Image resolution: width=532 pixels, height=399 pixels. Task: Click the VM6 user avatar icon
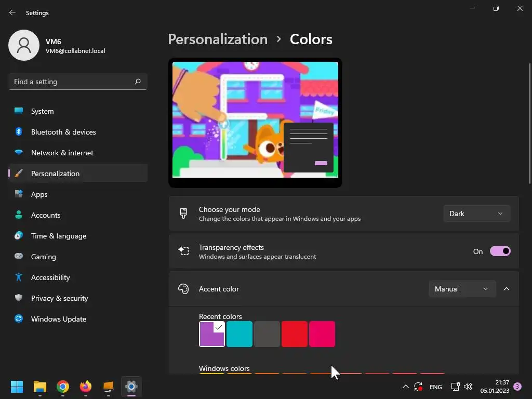(24, 45)
